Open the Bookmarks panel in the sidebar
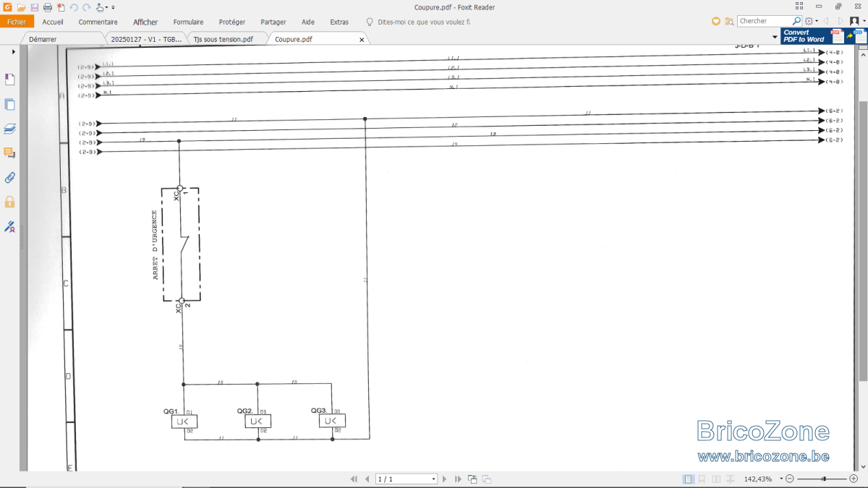Screen dimensions: 868x488 point(10,80)
